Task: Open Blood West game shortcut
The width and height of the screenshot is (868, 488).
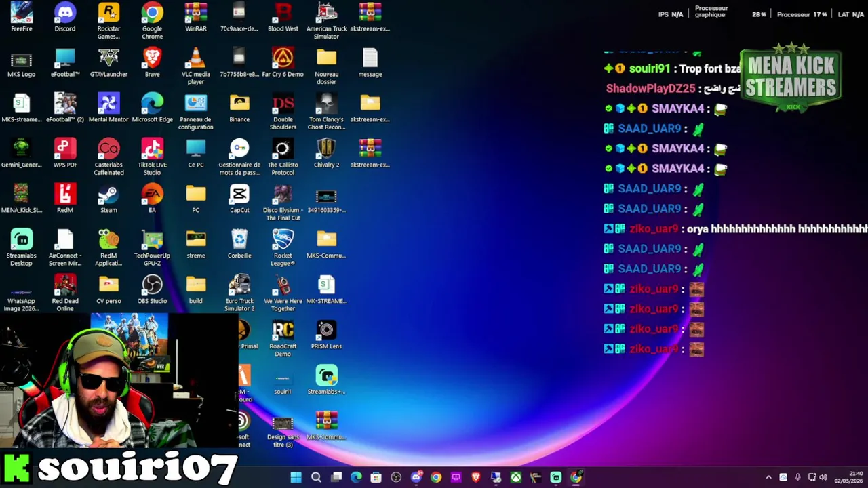Action: [283, 18]
